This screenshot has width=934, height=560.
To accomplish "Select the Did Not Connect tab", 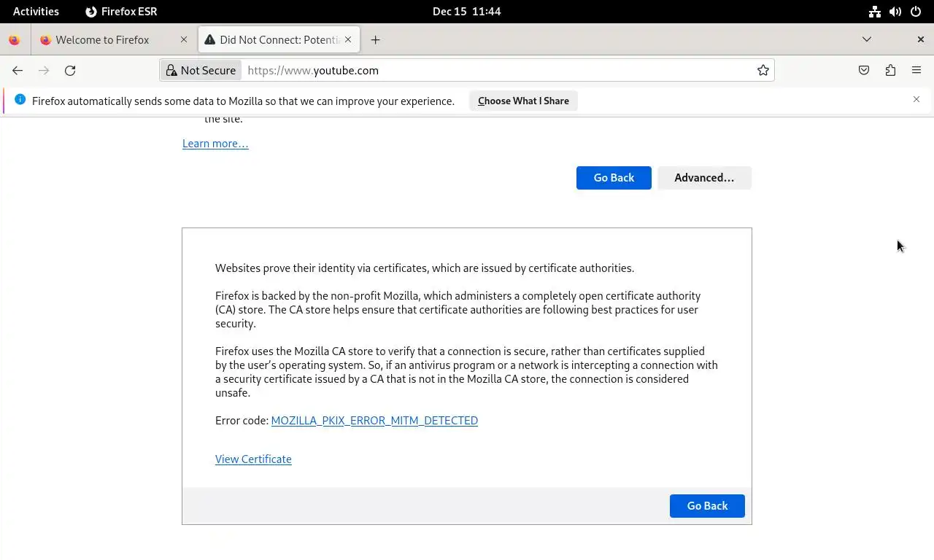I will tap(279, 40).
